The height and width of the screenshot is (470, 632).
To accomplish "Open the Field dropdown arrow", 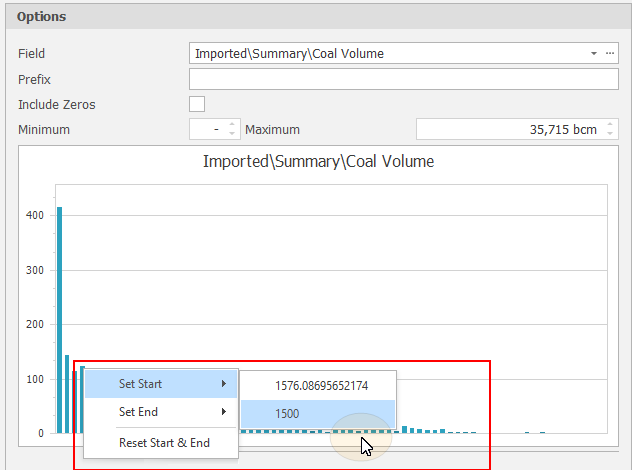I will [x=594, y=54].
